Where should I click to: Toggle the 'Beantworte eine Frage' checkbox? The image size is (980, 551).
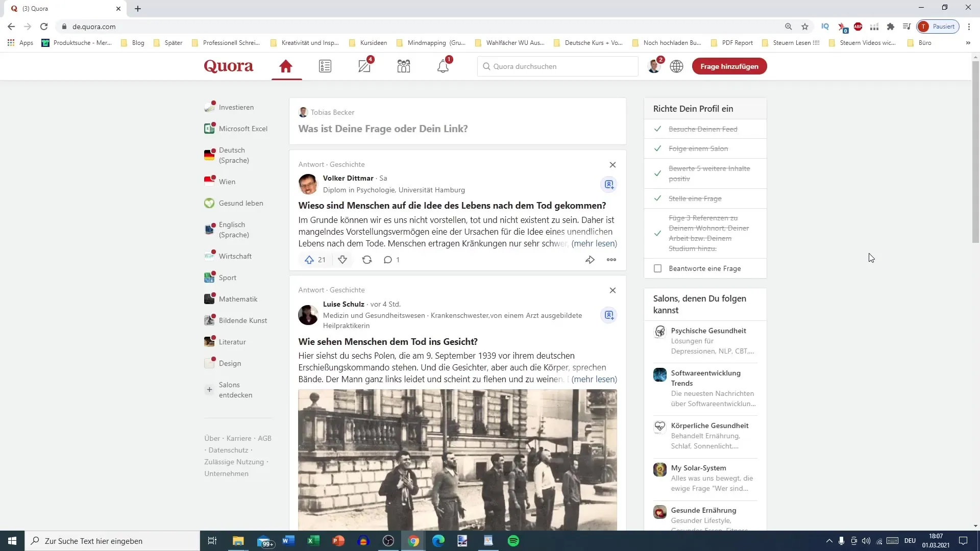[658, 268]
